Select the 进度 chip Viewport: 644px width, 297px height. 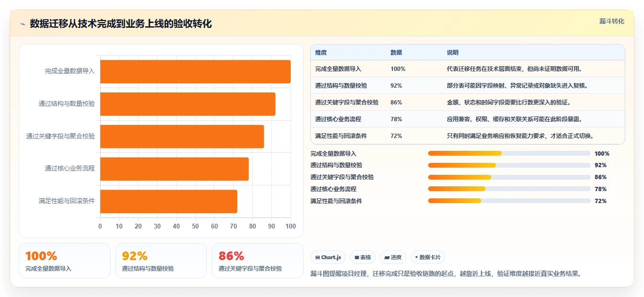point(393,257)
